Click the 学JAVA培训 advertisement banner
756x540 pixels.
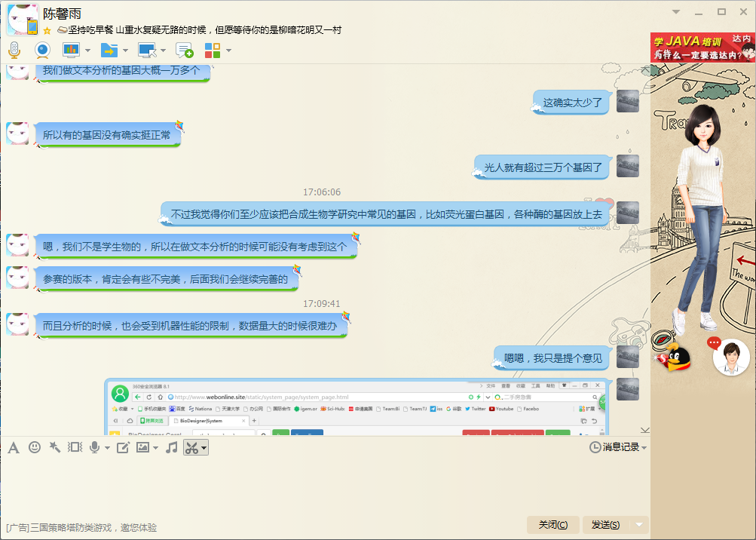coord(702,48)
